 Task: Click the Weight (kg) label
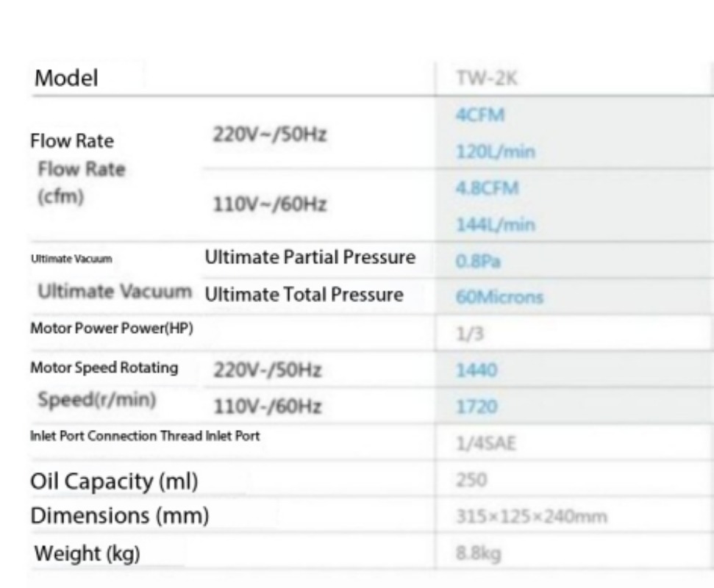pyautogui.click(x=87, y=553)
